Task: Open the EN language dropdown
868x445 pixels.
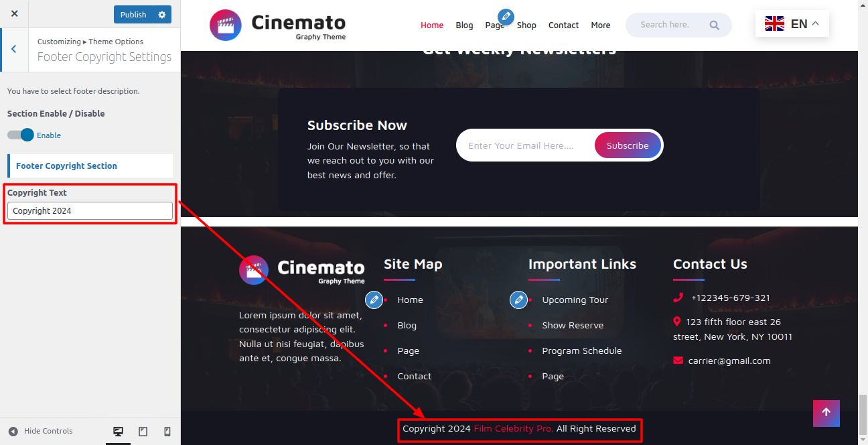Action: click(x=792, y=24)
